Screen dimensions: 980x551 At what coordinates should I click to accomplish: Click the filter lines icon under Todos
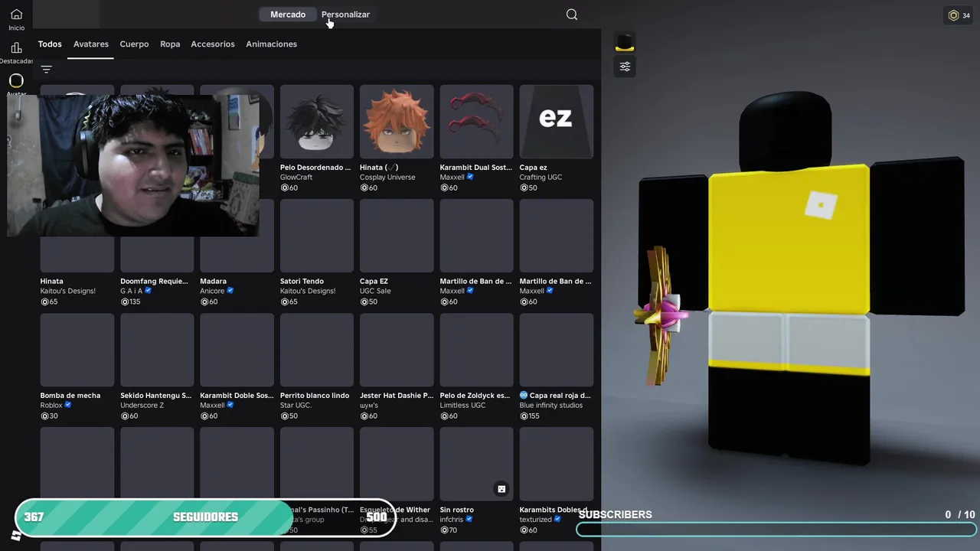click(x=46, y=70)
